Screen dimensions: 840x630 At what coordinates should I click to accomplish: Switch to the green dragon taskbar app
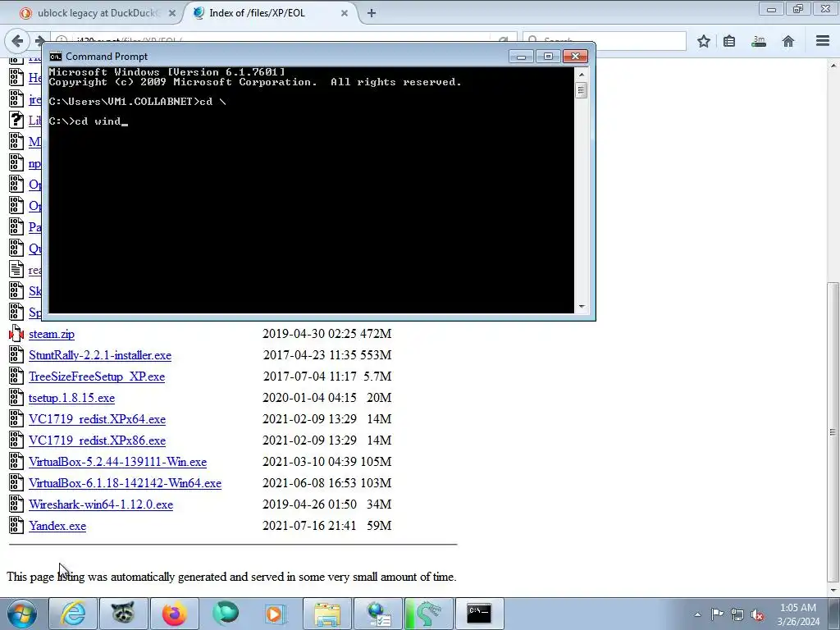tap(428, 614)
